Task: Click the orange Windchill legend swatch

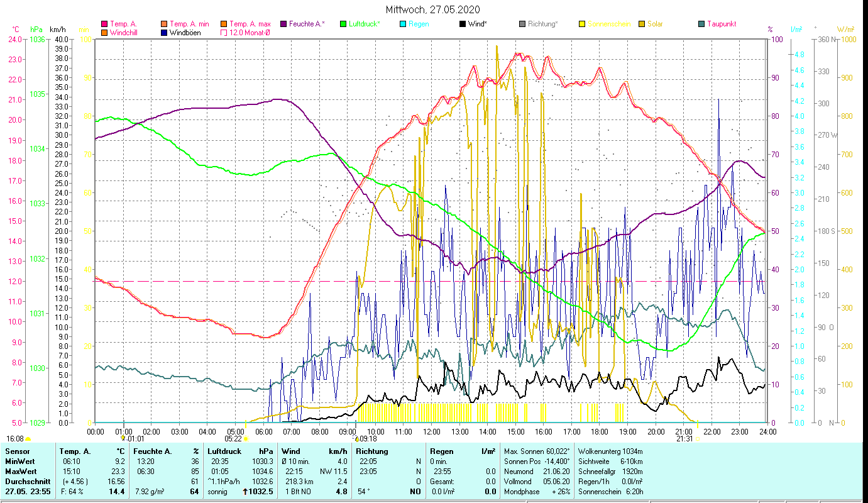Action: tap(104, 33)
